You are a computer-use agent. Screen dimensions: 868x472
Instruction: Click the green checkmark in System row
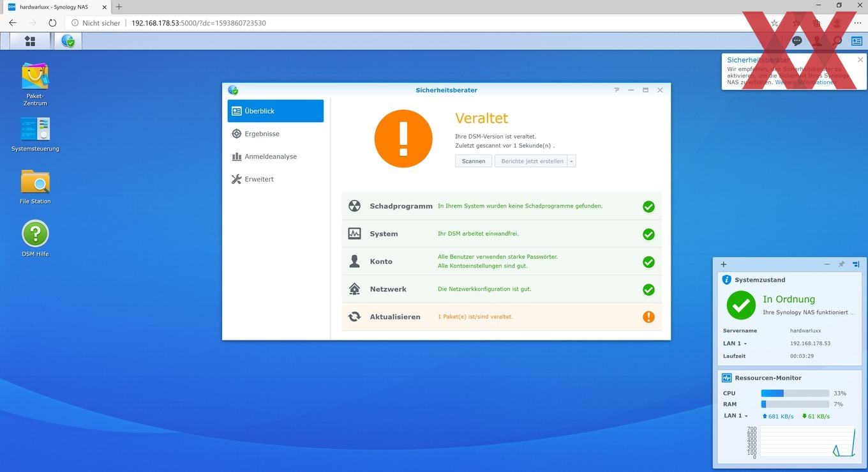(x=648, y=234)
